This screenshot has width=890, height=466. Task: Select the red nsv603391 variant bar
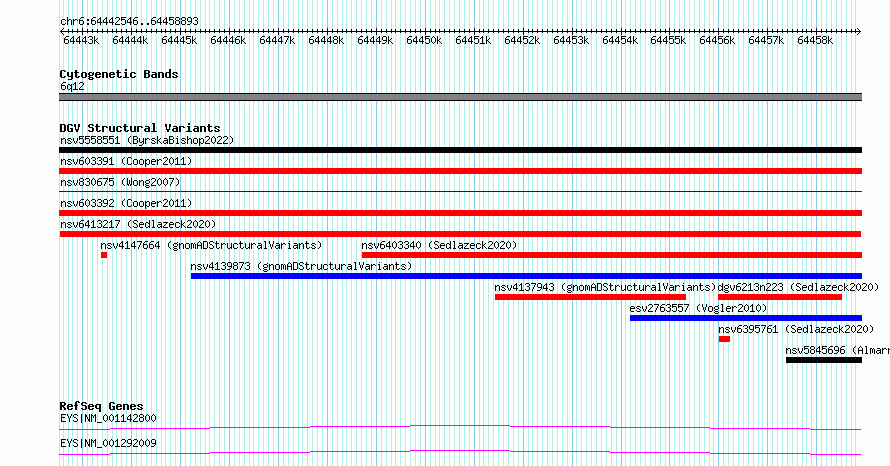click(x=460, y=171)
